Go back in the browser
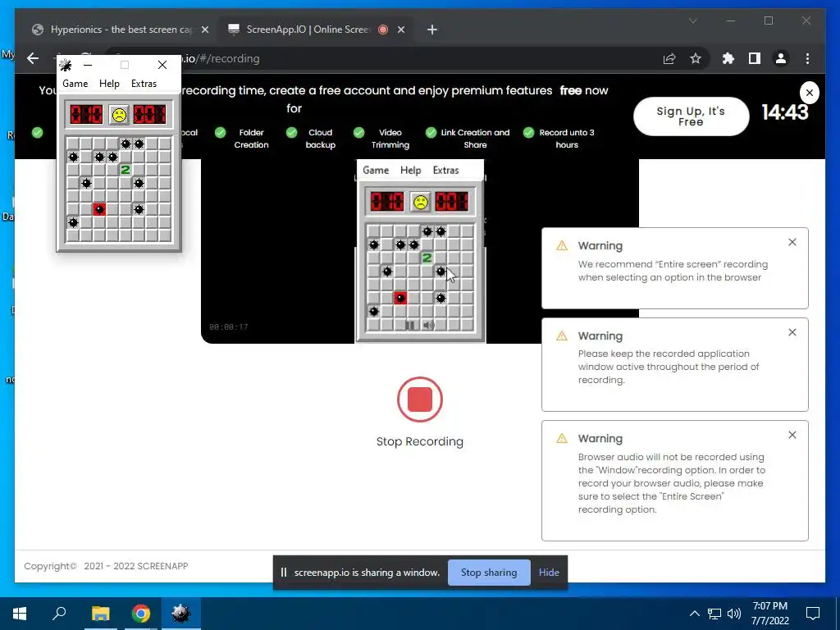Viewport: 840px width, 630px height. 33,58
